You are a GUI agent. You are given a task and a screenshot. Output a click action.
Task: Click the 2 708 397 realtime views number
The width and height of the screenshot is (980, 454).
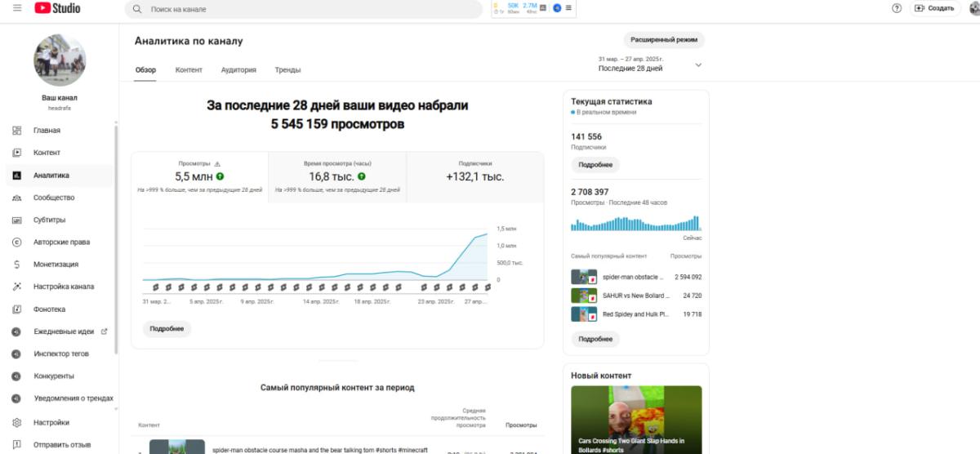(590, 192)
